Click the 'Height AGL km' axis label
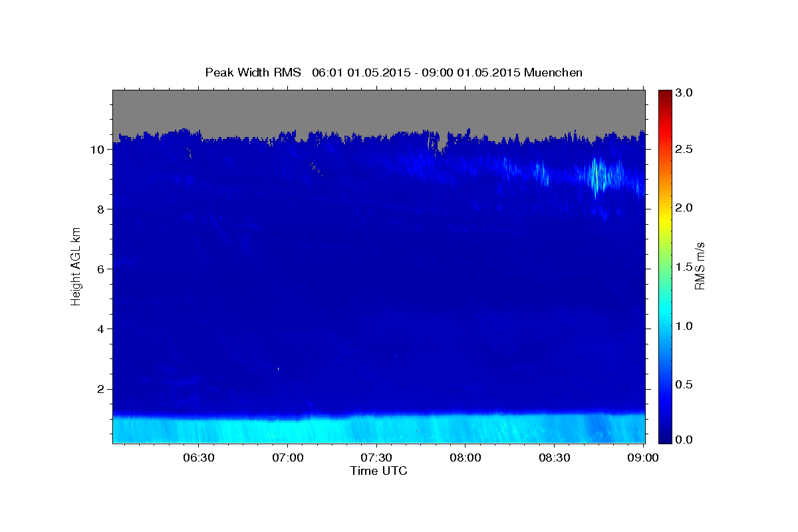Screen dimensions: 798x532 pos(76,265)
